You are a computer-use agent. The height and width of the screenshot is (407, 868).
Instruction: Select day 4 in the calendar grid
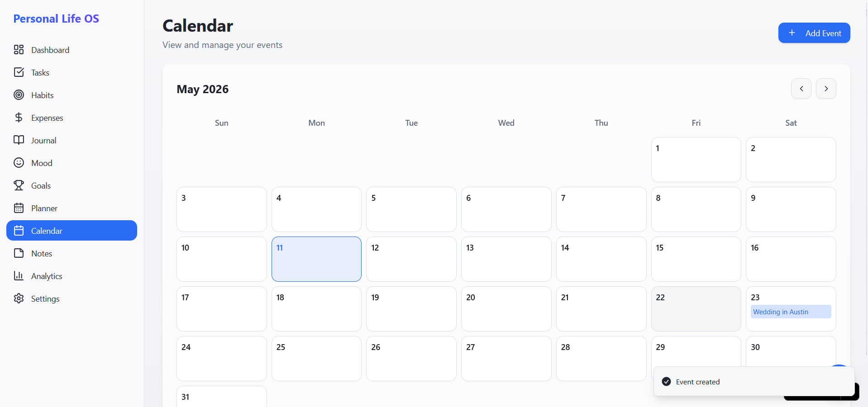316,209
